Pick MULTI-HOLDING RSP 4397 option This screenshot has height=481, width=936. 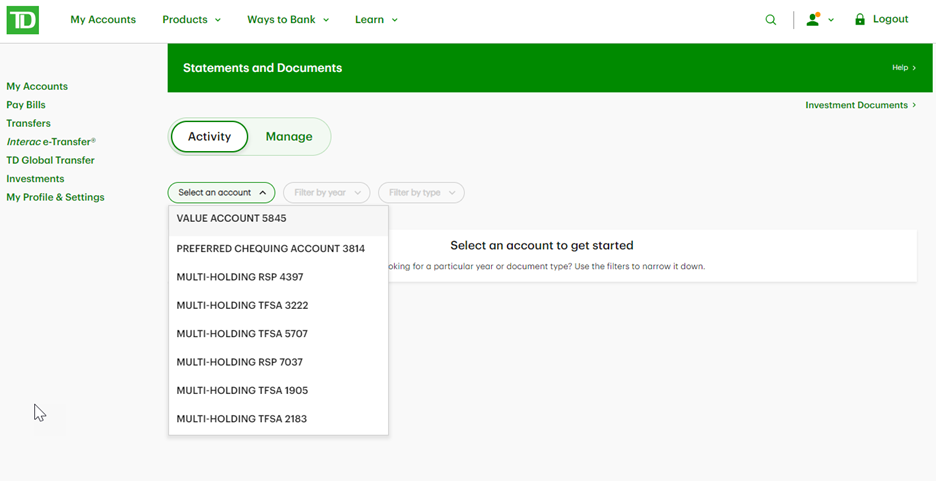point(278,277)
